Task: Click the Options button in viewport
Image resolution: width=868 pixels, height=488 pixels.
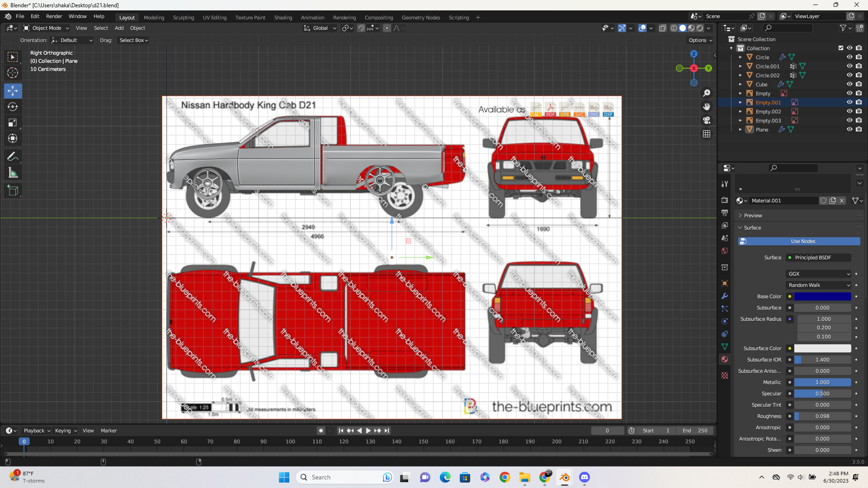Action: (x=700, y=40)
